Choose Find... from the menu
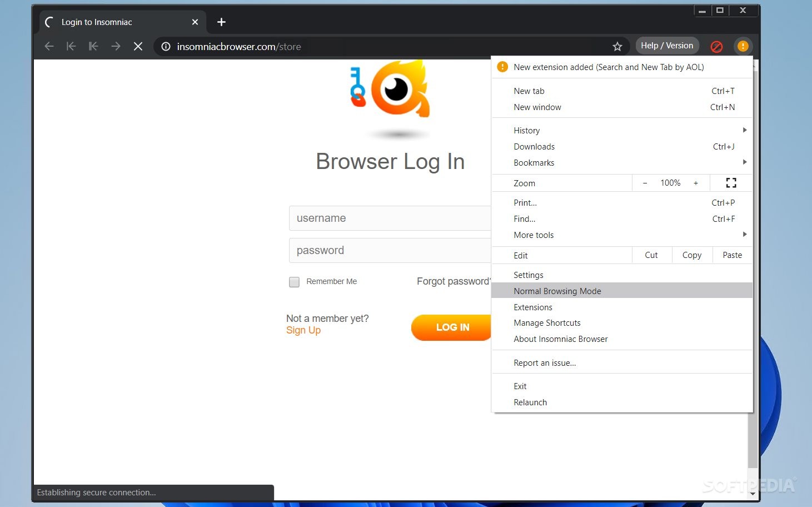This screenshot has width=812, height=507. pos(622,218)
